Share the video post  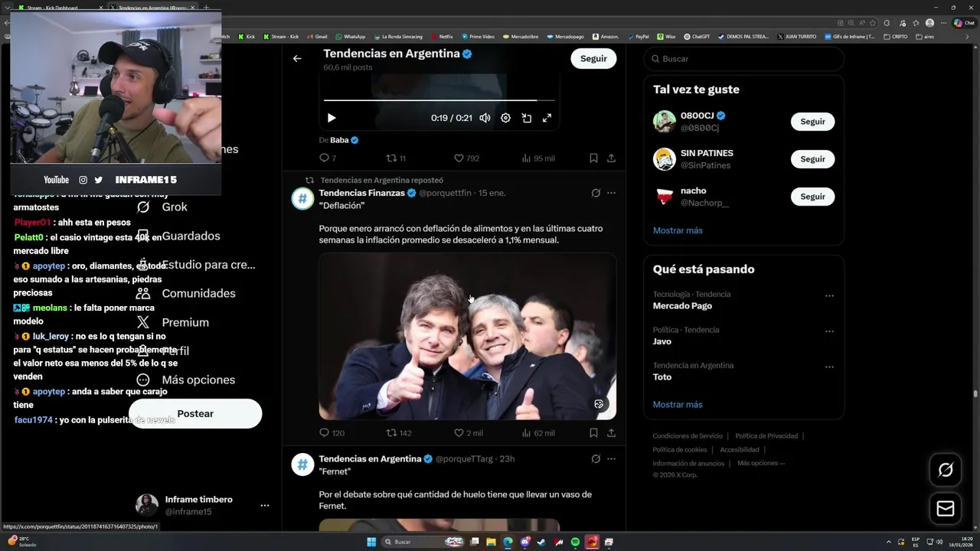(611, 158)
